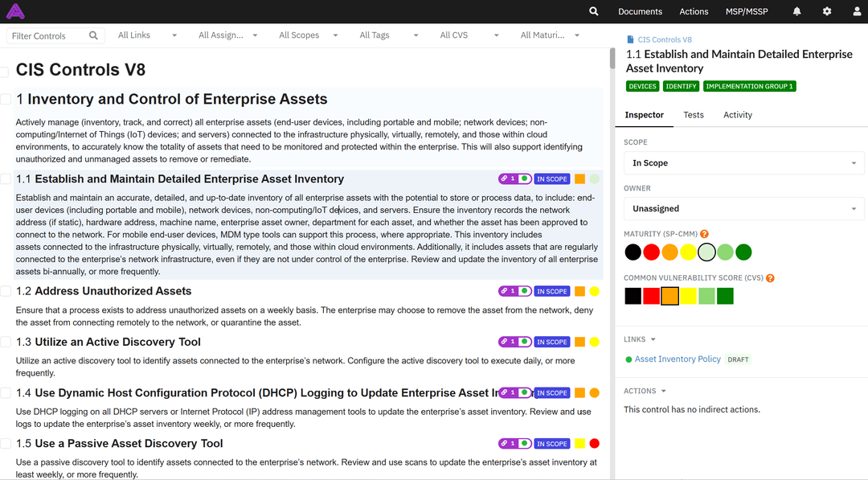Open the Actions menu in top bar

click(694, 11)
